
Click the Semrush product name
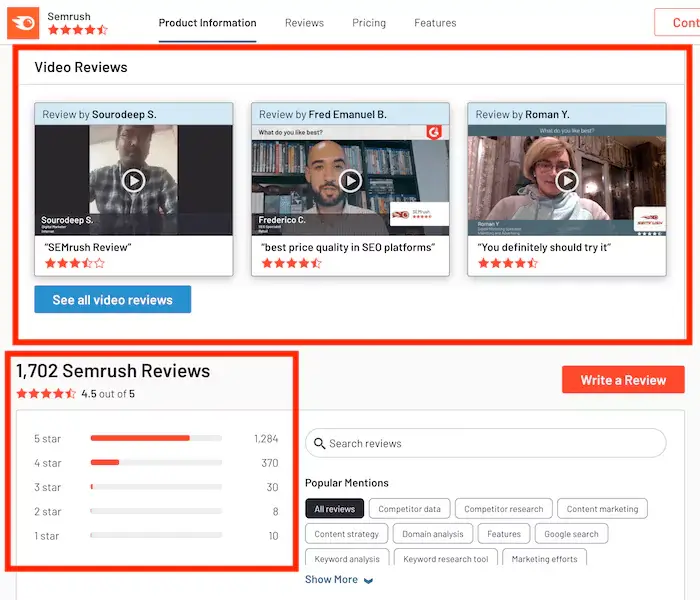coord(69,16)
